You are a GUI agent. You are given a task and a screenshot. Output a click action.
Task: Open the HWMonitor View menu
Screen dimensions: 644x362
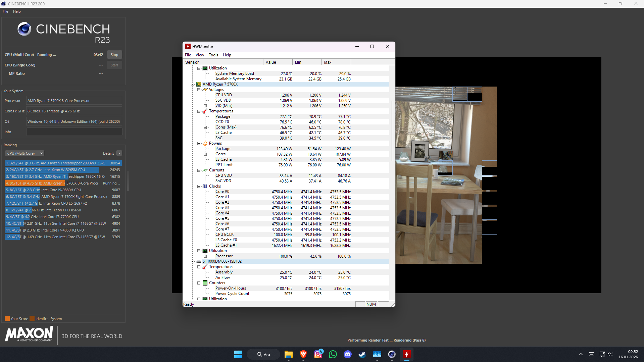(200, 55)
